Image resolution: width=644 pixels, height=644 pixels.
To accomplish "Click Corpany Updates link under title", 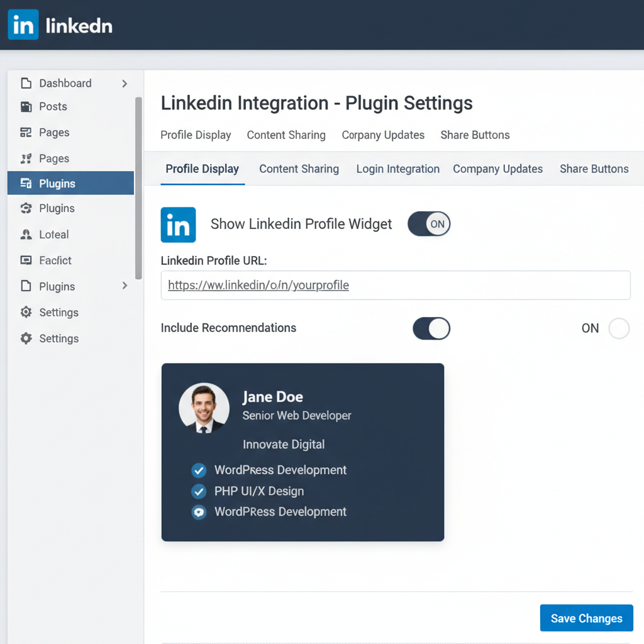I will [383, 135].
